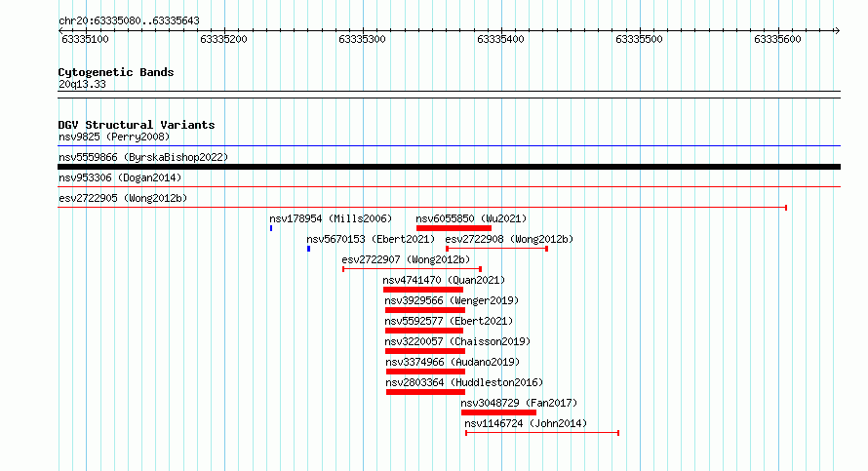Screen dimensions: 868x471
Task: Click the 63335100 ruler tick label
Action: click(x=85, y=39)
